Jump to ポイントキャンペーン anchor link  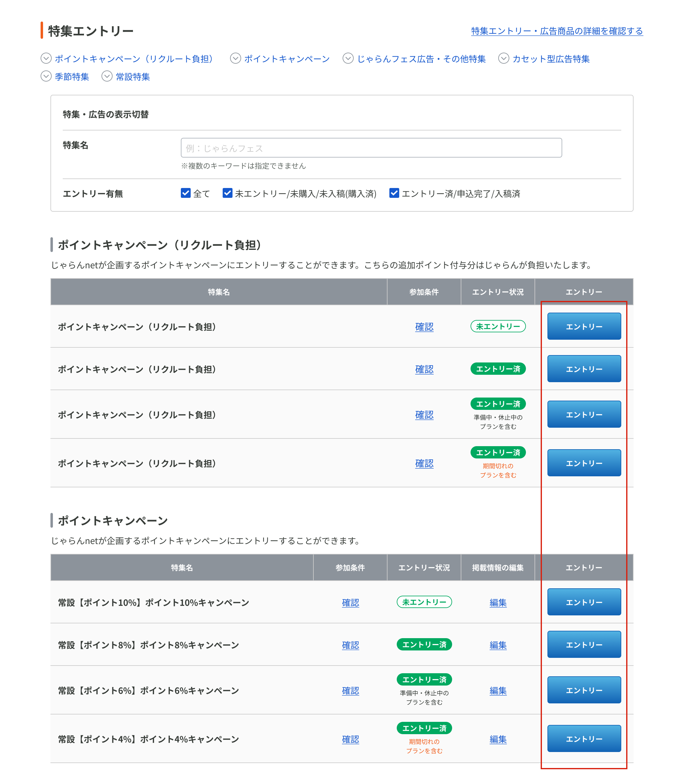pos(287,59)
